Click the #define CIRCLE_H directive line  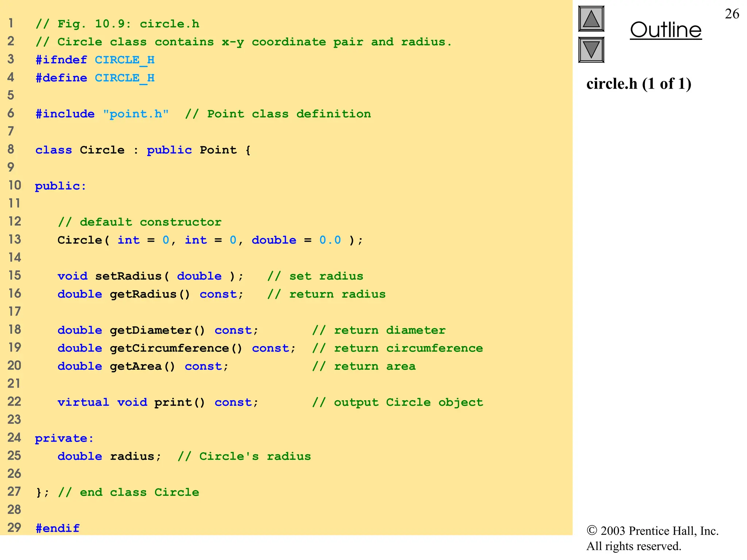click(x=95, y=78)
